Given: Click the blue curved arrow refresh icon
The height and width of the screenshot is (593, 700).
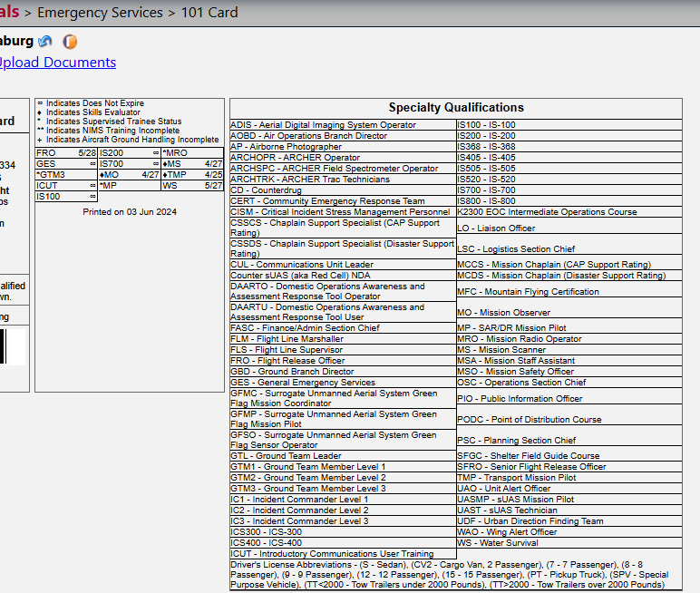Looking at the screenshot, I should [x=45, y=42].
